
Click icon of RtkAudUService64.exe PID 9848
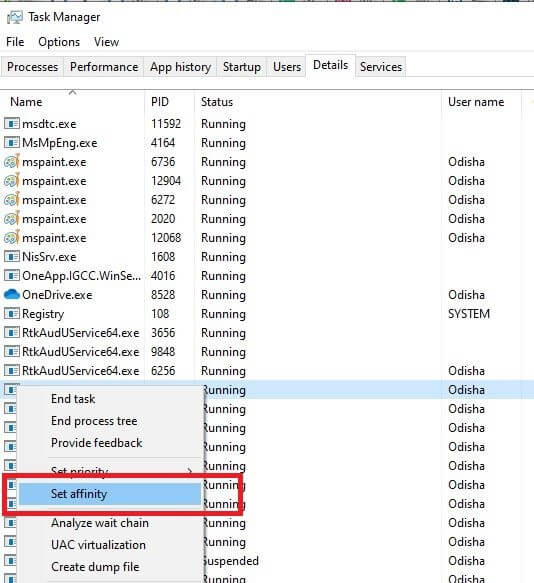click(12, 351)
